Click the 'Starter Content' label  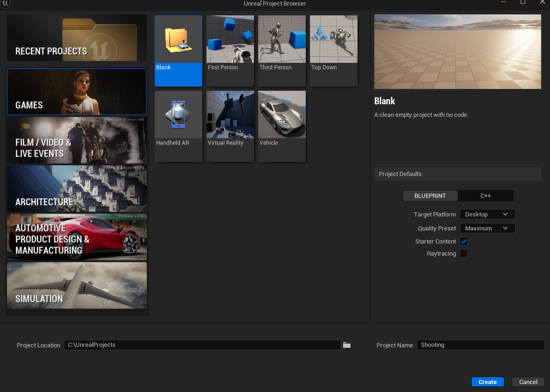tap(435, 241)
